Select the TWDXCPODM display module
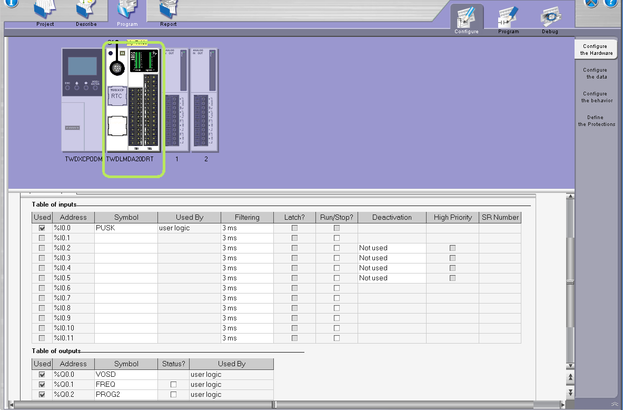Screen dimensions: 623x410 pos(82,100)
